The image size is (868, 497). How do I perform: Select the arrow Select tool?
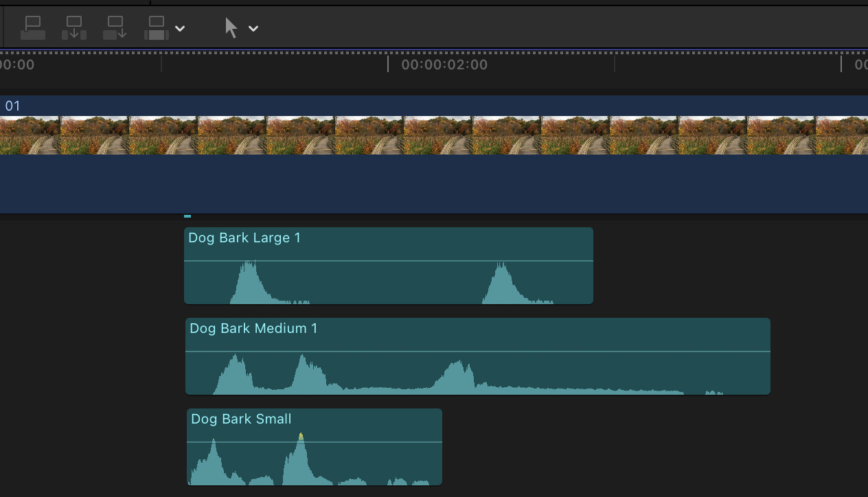(231, 28)
